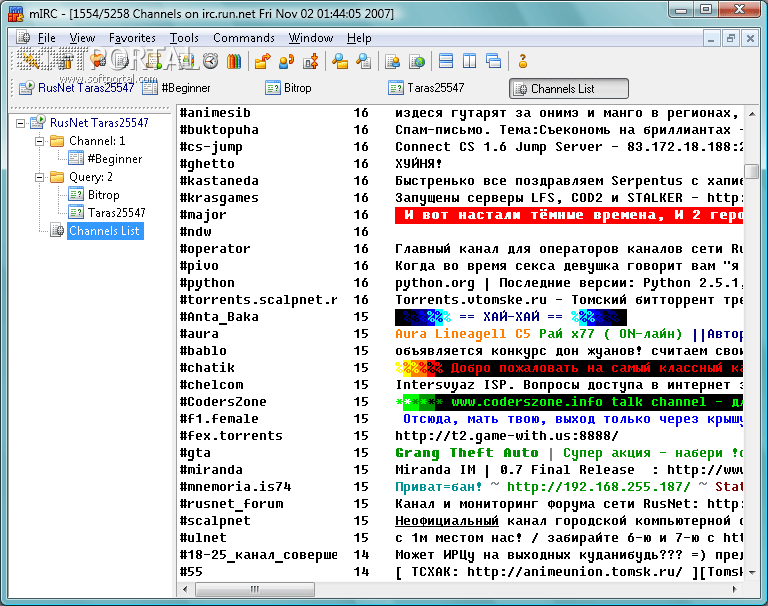Collapse the RusNet Taras25547 tree node
This screenshot has height=606, width=768.
pos(22,123)
